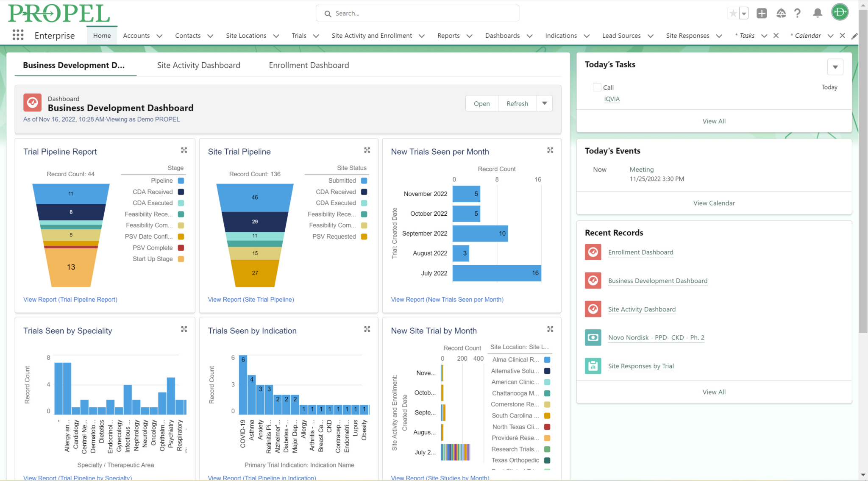This screenshot has width=868, height=481.
Task: Open the Site Responses menu chevron
Action: [x=719, y=36]
